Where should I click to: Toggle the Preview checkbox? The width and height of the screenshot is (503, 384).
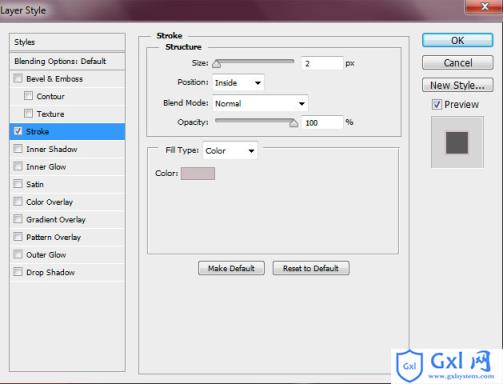tap(437, 105)
